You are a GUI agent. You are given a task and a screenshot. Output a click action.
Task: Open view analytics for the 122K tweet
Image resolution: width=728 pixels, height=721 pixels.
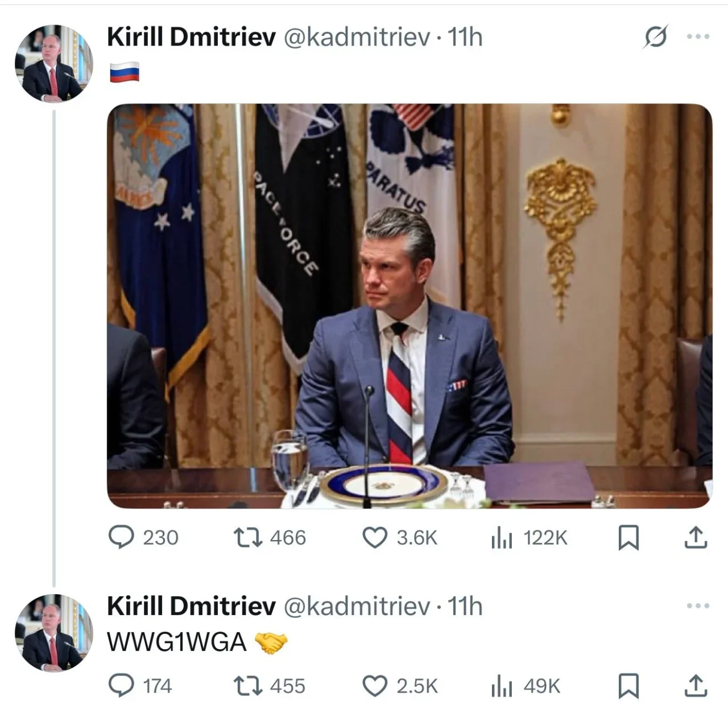pyautogui.click(x=503, y=537)
